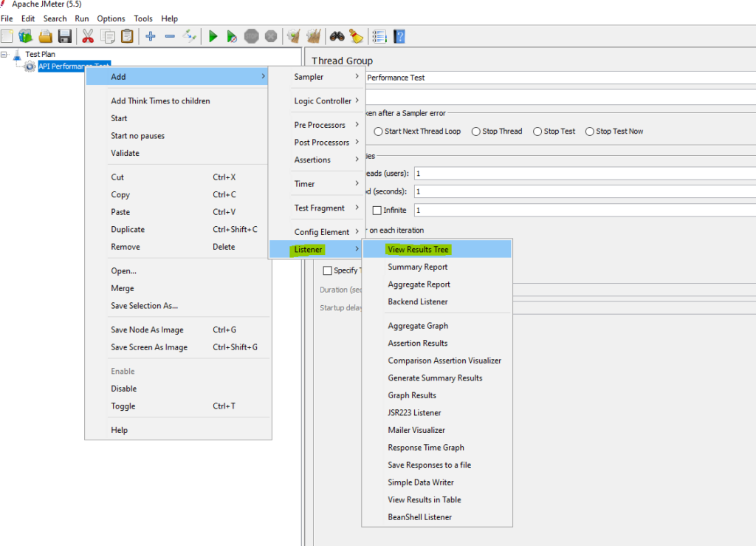Select the Stop Thread radio button

[x=476, y=132]
